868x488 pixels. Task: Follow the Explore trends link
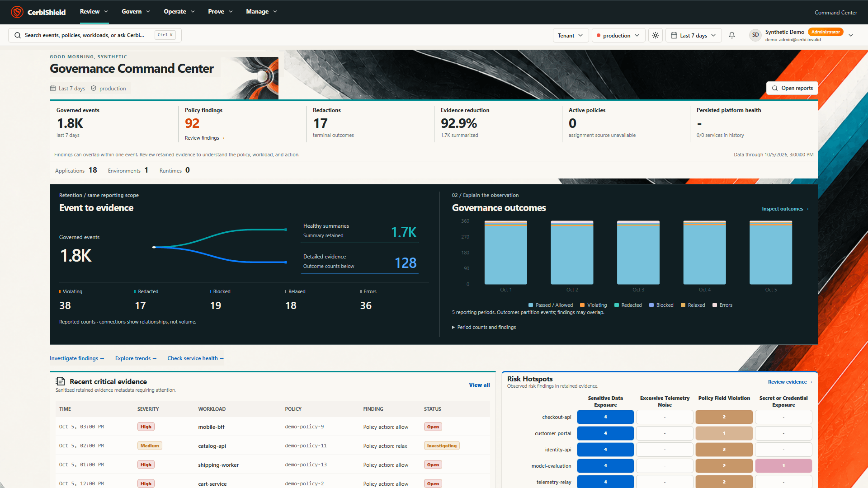tap(136, 358)
